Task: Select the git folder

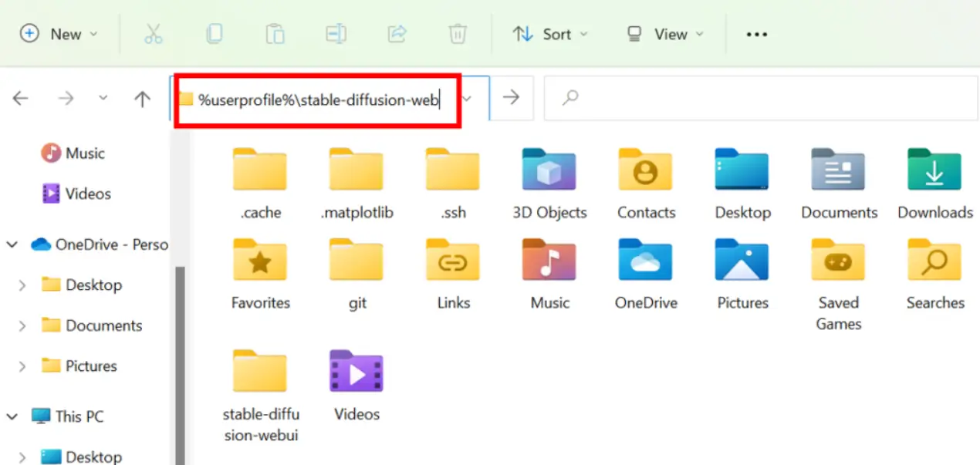Action: pyautogui.click(x=357, y=274)
